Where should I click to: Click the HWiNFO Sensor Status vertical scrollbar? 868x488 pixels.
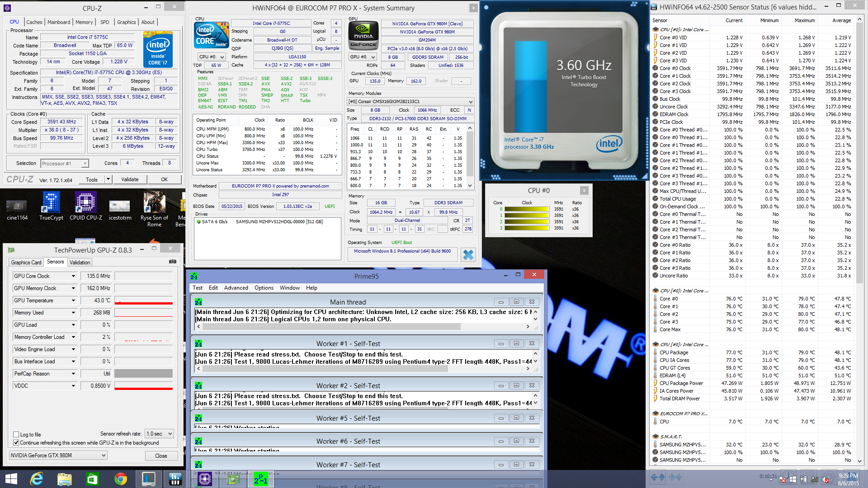[859, 239]
